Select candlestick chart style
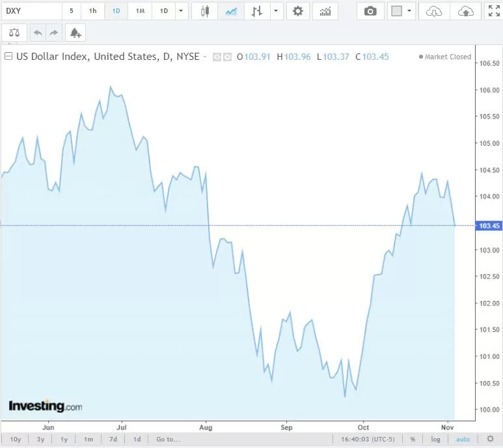The width and height of the screenshot is (503, 448). point(205,11)
